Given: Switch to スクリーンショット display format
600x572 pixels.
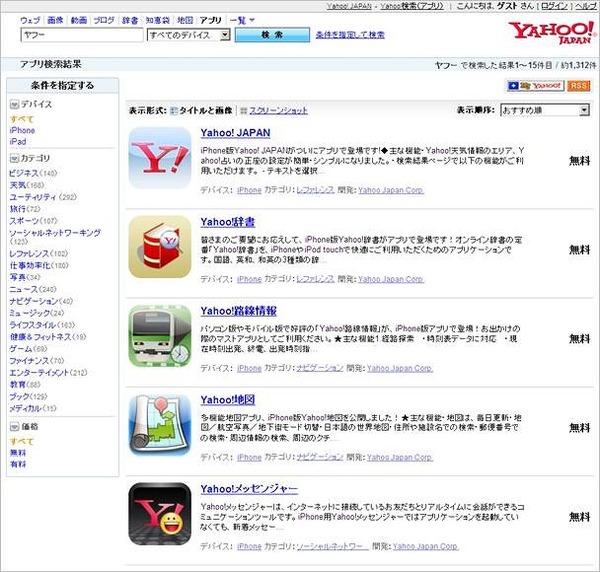Looking at the screenshot, I should (279, 111).
